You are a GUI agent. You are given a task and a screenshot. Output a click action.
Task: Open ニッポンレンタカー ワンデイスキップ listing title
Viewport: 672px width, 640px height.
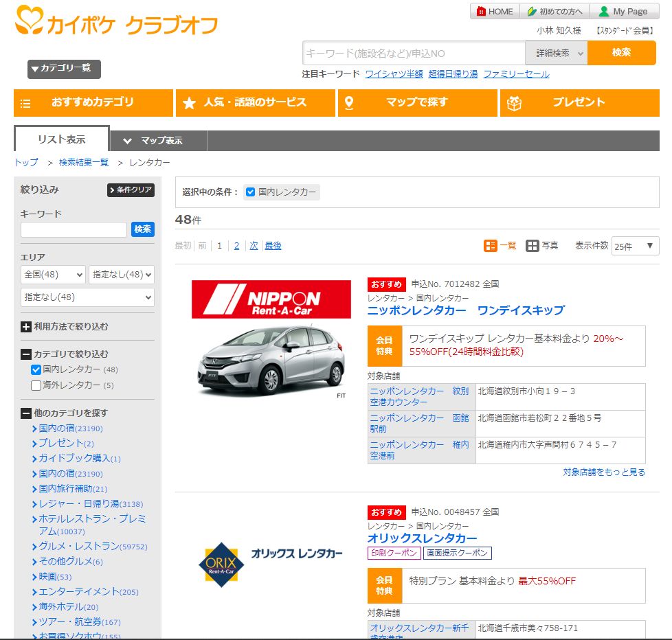pyautogui.click(x=467, y=310)
